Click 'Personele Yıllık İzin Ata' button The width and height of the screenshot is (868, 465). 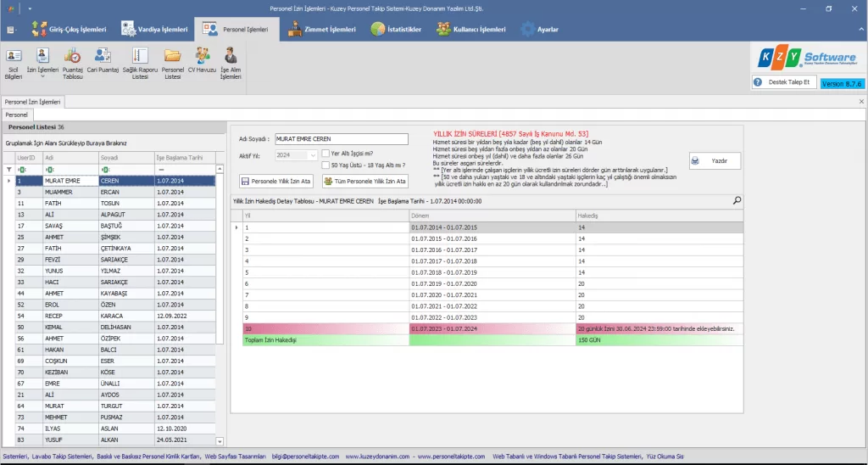pos(277,182)
